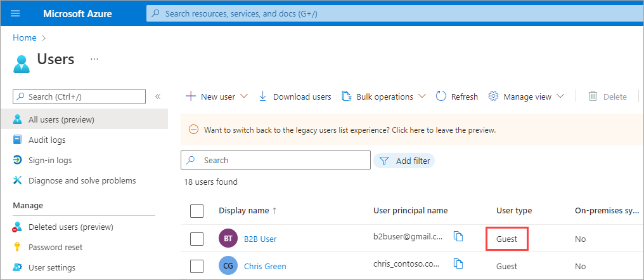Click the download arrow icon
The width and height of the screenshot is (644, 280).
(263, 97)
